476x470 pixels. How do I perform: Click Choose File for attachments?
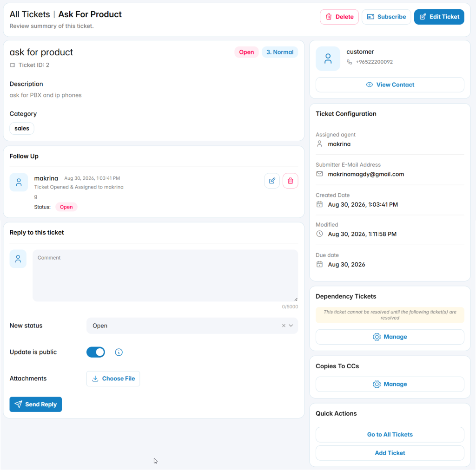pyautogui.click(x=113, y=379)
